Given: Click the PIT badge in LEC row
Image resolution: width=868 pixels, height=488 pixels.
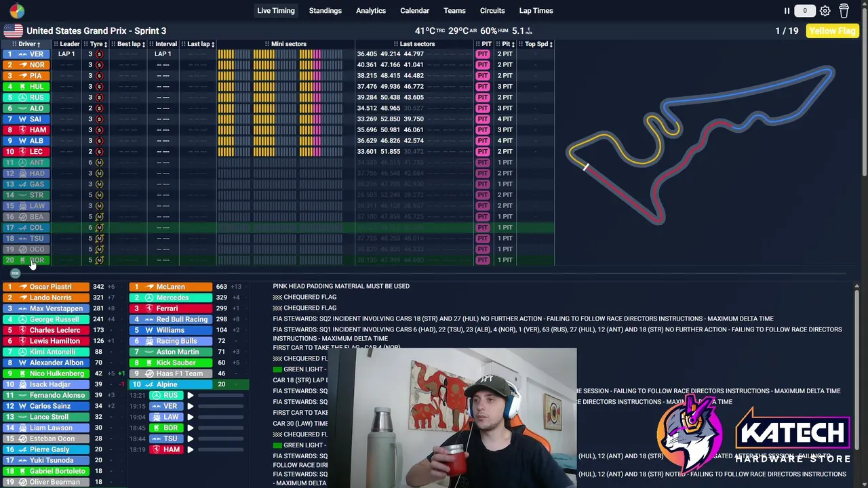Looking at the screenshot, I should [x=483, y=152].
